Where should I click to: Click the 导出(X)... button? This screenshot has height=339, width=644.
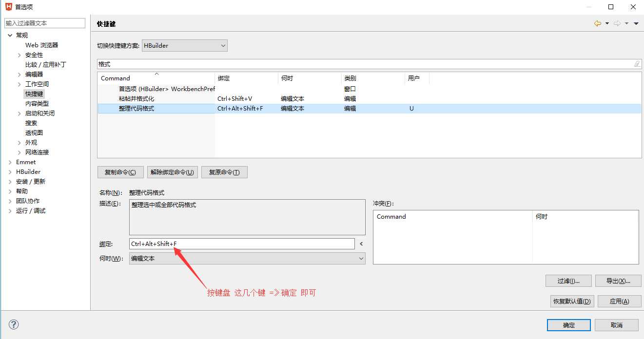pyautogui.click(x=618, y=281)
